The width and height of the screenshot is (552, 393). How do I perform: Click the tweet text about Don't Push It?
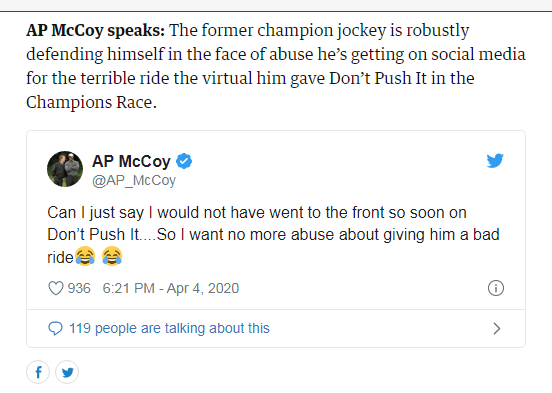tap(273, 235)
